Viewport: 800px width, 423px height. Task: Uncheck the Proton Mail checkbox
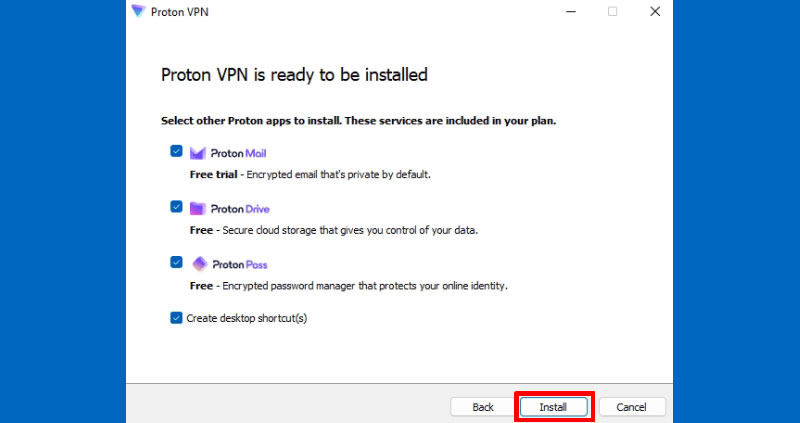tap(176, 151)
